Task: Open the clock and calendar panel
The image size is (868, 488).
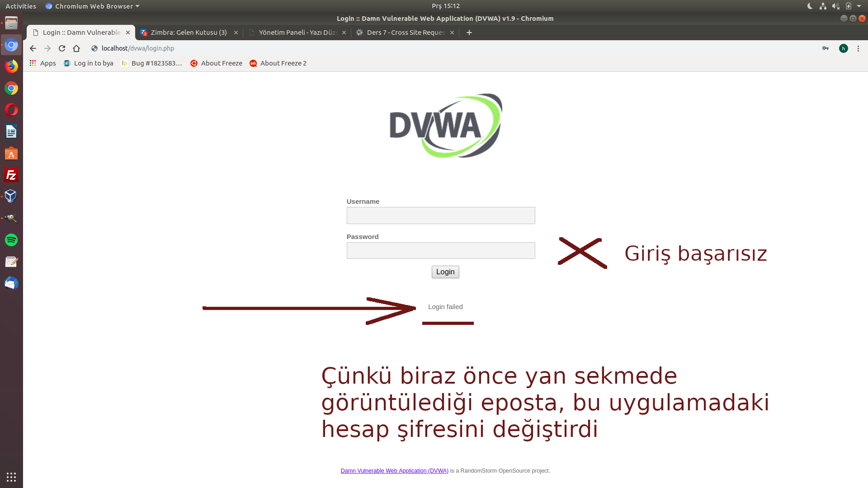Action: pyautogui.click(x=446, y=6)
